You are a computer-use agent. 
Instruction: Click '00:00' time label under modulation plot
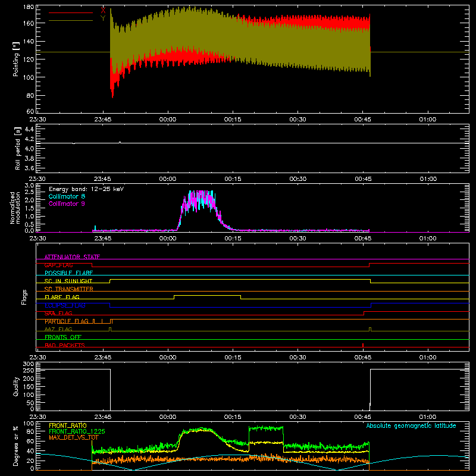coord(168,239)
